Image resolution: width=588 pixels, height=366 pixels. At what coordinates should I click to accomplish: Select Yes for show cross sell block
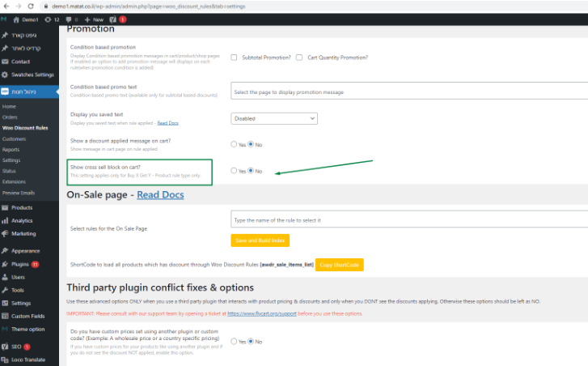[234, 171]
